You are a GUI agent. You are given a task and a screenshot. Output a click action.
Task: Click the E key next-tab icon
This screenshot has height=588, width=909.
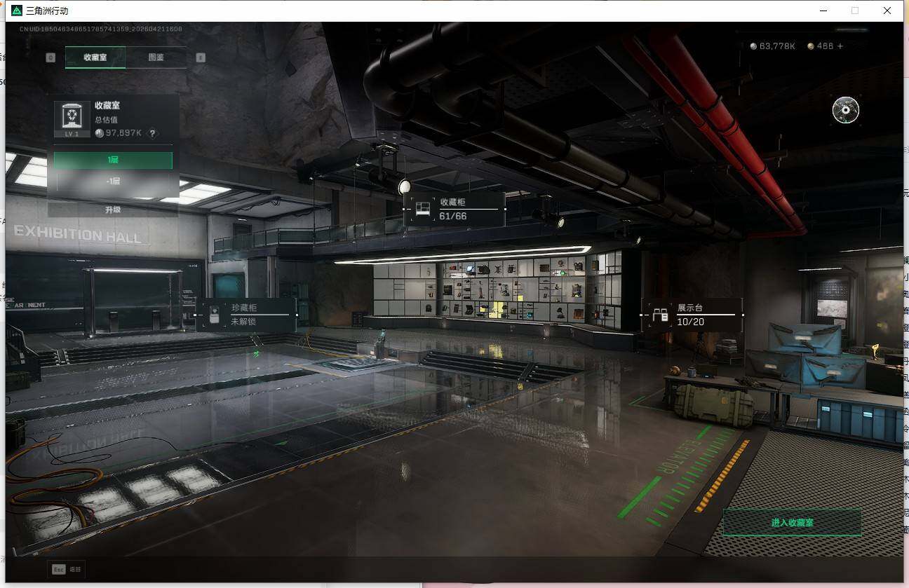coord(201,57)
